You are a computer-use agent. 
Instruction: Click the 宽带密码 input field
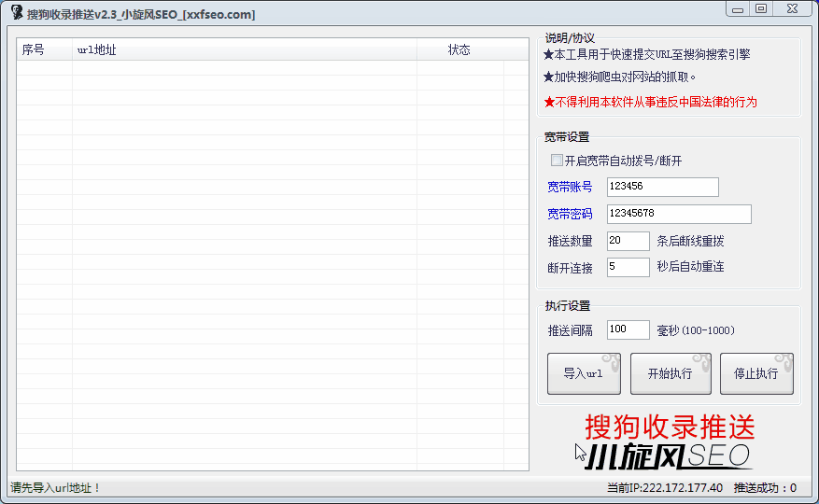679,214
